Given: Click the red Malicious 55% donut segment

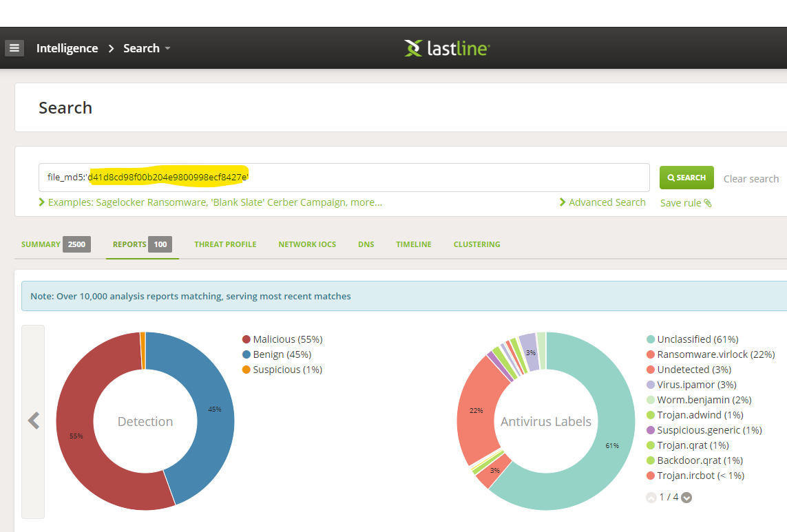Looking at the screenshot, I should 76,436.
